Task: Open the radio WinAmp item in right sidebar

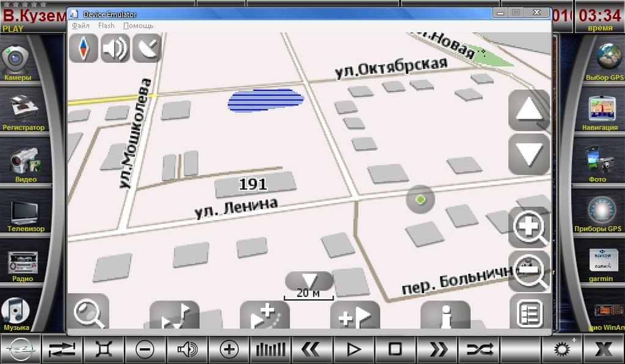Action: 607,316
